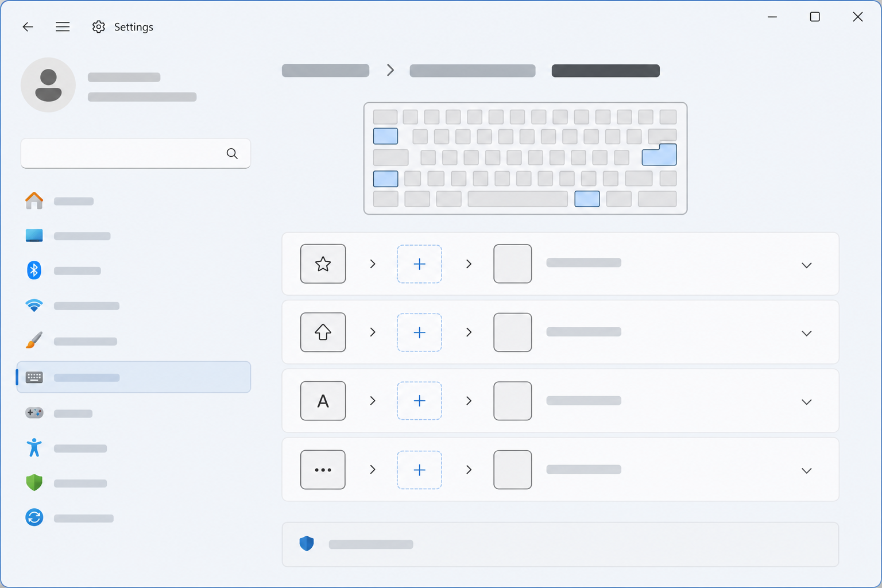882x588 pixels.
Task: Add a key in the Shift arrow row
Action: [419, 332]
